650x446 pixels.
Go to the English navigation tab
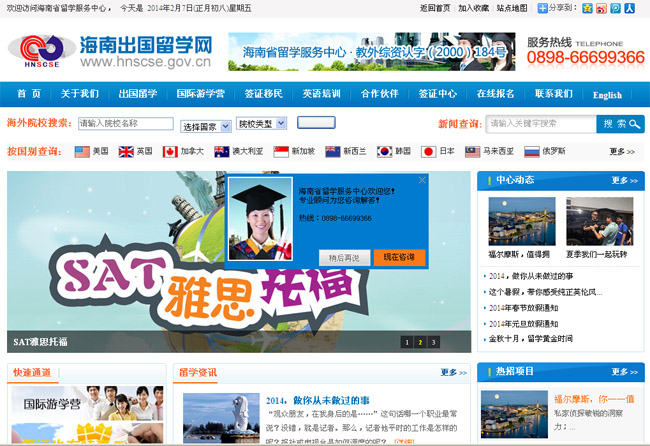pyautogui.click(x=607, y=96)
